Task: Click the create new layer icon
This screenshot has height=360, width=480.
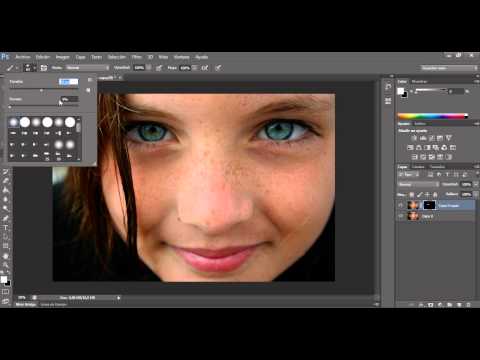Action: 459,305
